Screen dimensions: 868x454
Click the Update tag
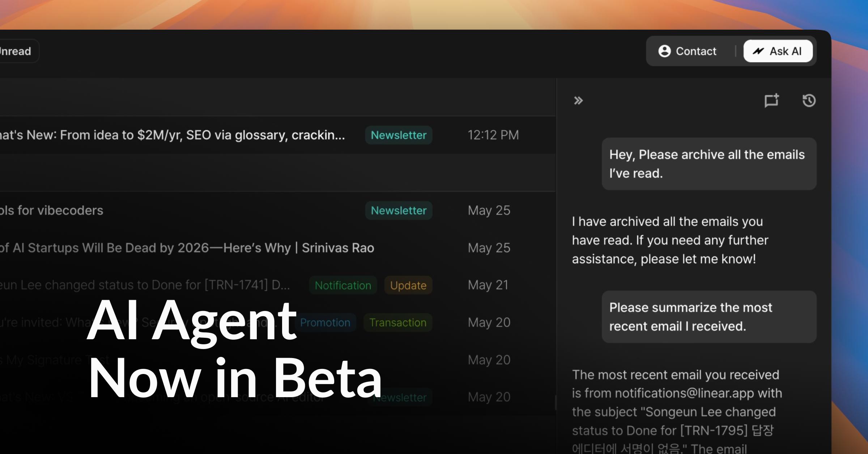click(x=408, y=285)
